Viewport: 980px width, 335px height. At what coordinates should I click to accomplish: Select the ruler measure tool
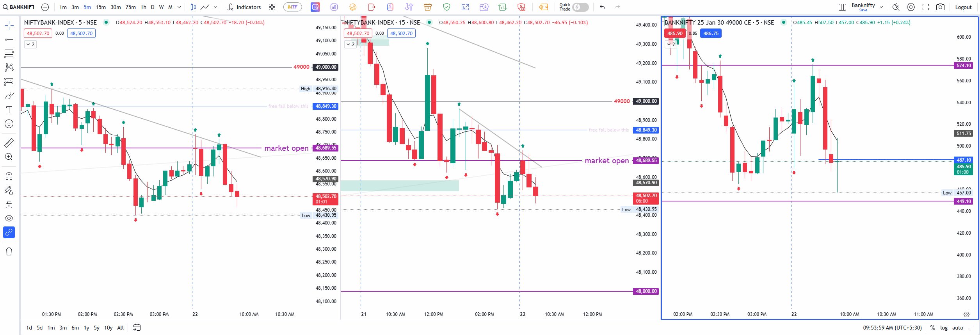click(x=9, y=143)
